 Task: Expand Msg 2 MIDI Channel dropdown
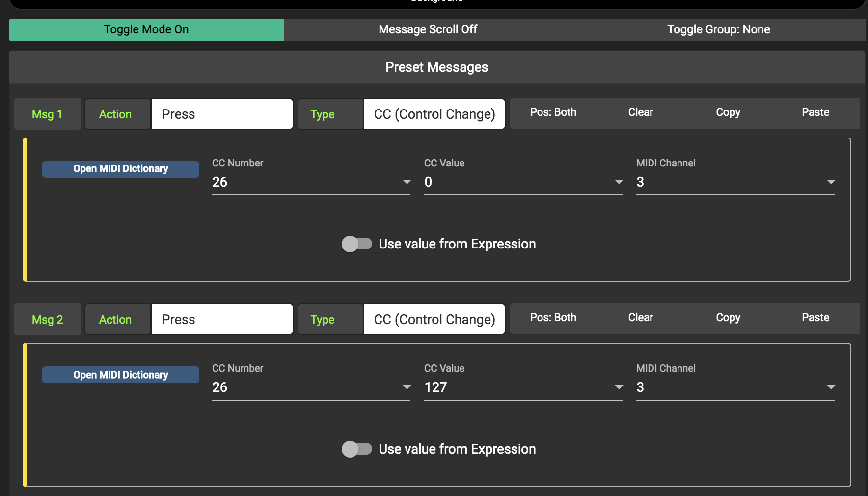[735, 387]
